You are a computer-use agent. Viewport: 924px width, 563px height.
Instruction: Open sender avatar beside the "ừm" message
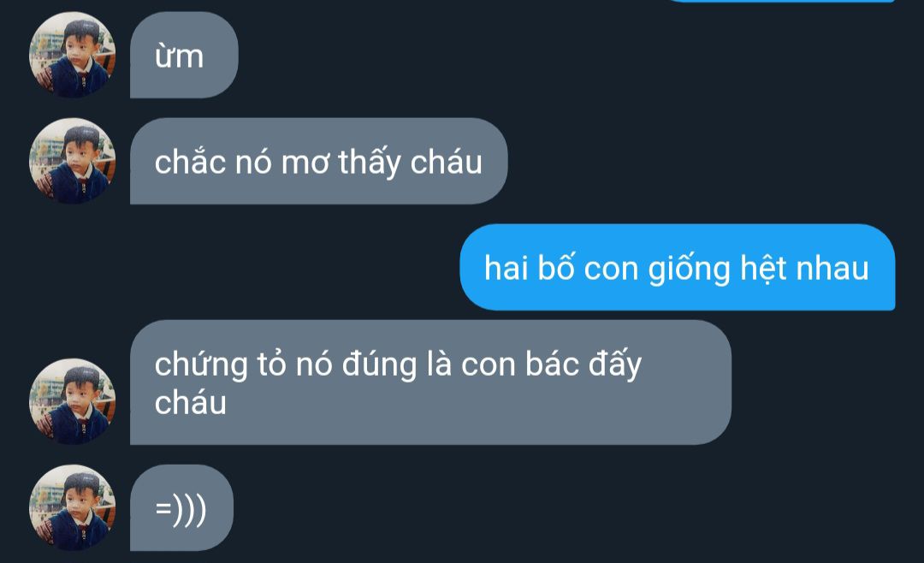pyautogui.click(x=72, y=55)
